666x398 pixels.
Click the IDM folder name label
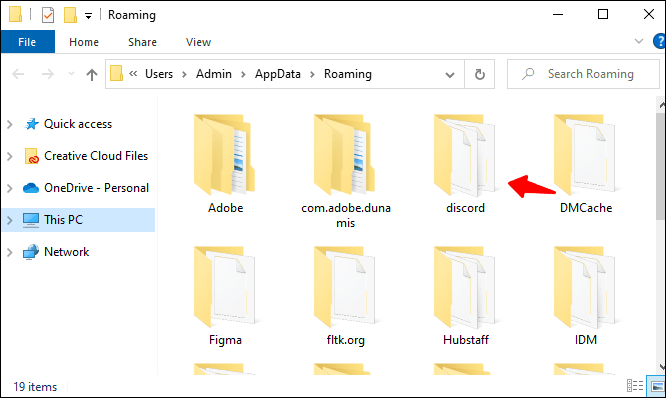586,340
